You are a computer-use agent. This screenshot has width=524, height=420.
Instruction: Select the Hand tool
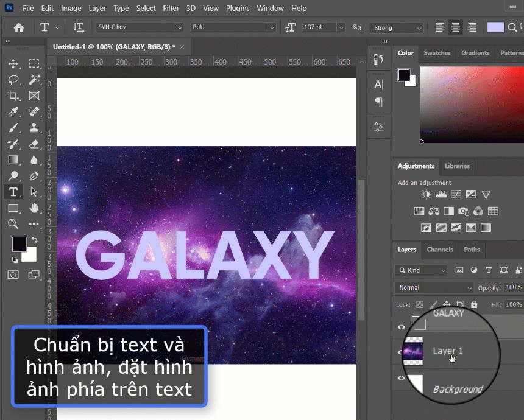34,208
